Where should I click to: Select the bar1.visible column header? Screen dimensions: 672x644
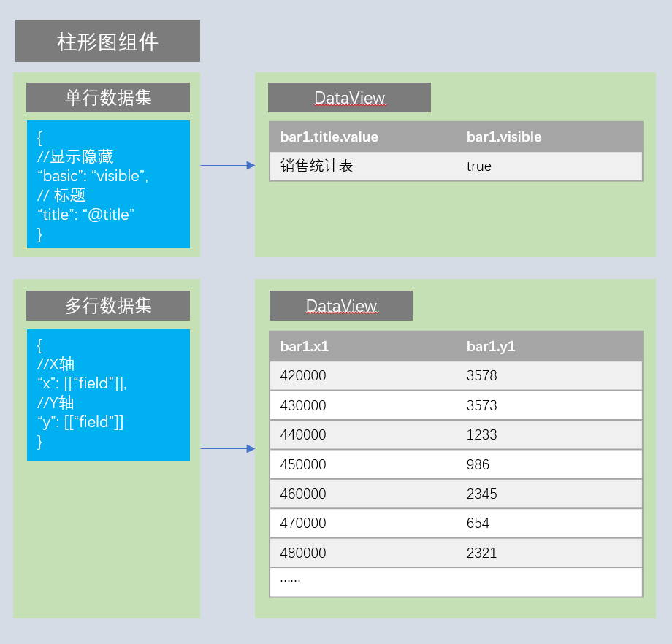click(x=504, y=137)
